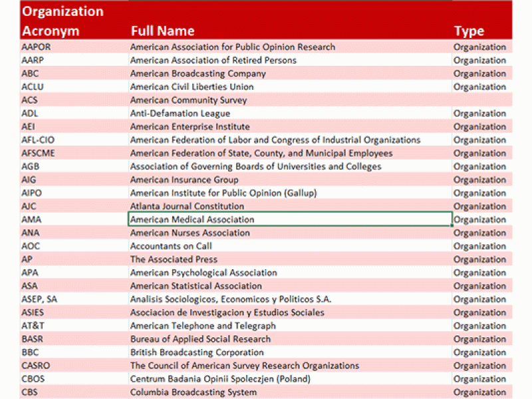Select 'Columbia Broadcasting System' cell

pyautogui.click(x=290, y=392)
